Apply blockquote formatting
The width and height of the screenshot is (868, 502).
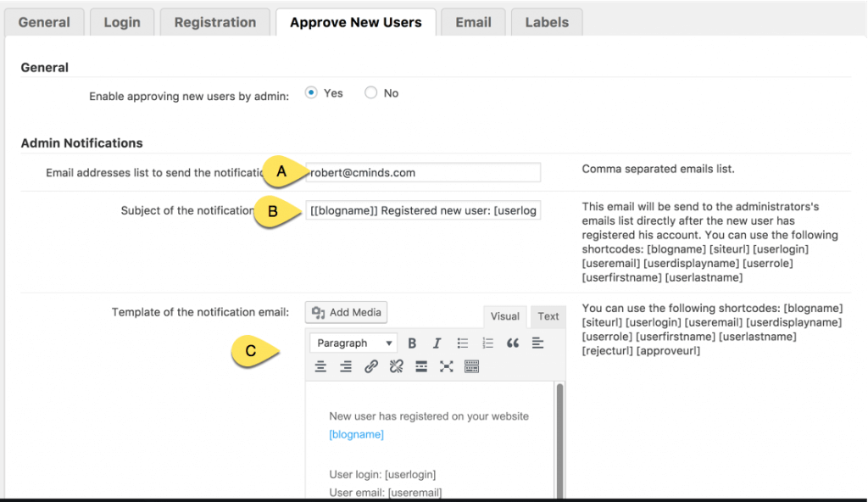(513, 343)
